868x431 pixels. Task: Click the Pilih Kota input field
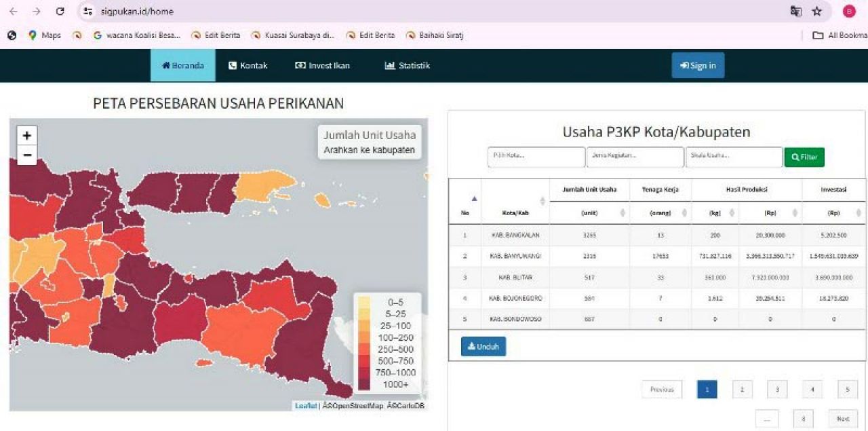536,157
